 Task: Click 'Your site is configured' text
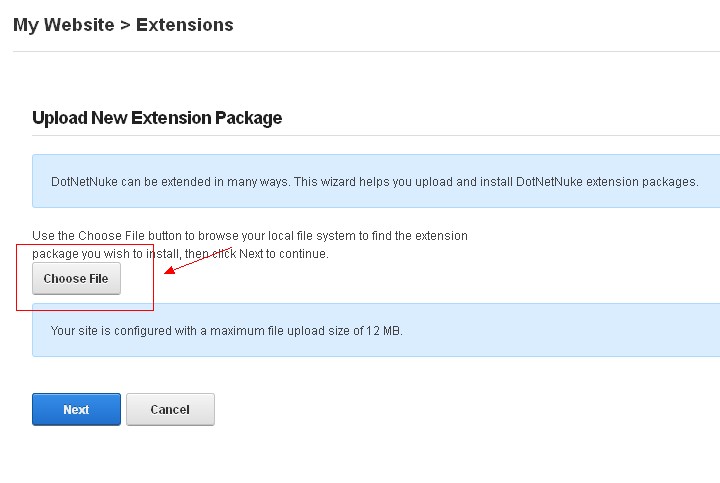(112, 330)
